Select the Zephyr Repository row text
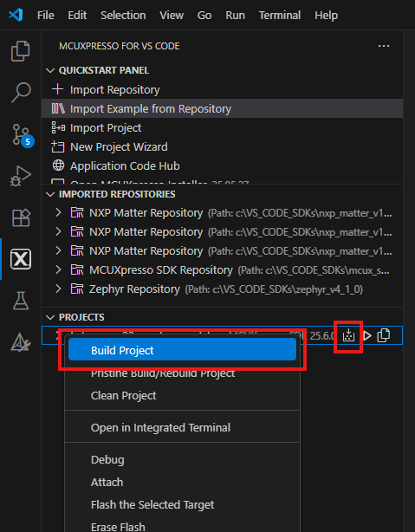 pyautogui.click(x=134, y=289)
